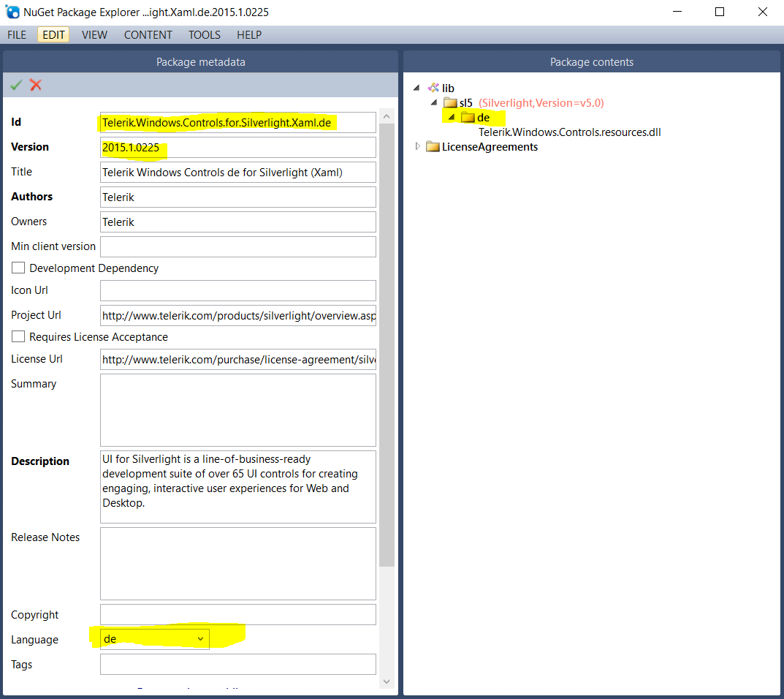Viewport: 784px width, 699px height.
Task: Click the metadata scrollbar down arrow
Action: 387,681
